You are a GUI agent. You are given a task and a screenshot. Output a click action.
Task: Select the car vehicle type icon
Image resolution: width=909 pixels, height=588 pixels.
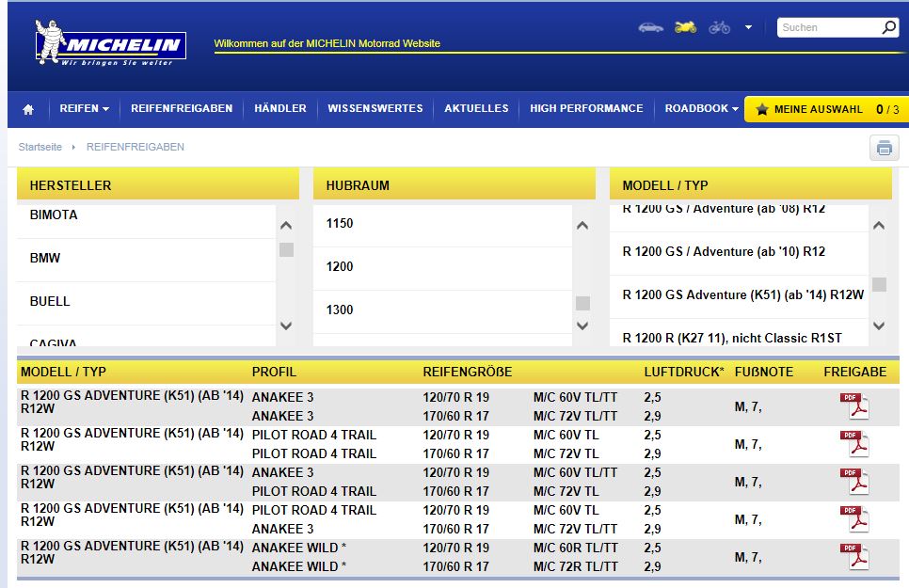click(650, 27)
